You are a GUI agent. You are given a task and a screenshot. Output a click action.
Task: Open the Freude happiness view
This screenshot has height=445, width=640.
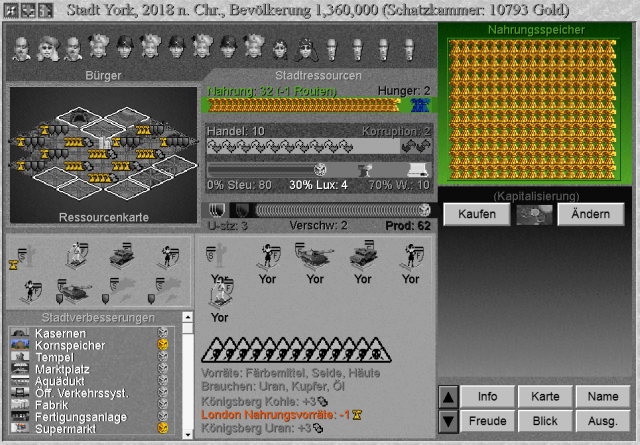[x=487, y=421]
